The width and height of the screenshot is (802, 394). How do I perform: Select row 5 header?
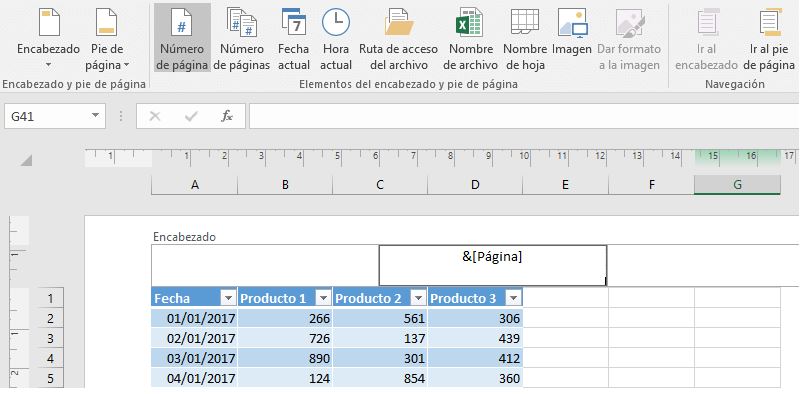point(50,378)
